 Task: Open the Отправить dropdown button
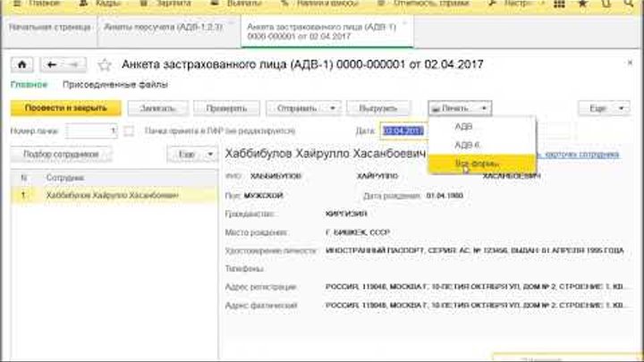(x=303, y=108)
